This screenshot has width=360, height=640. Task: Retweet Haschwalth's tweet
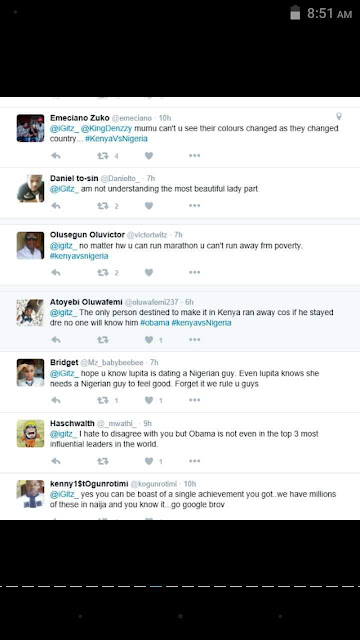(103, 461)
